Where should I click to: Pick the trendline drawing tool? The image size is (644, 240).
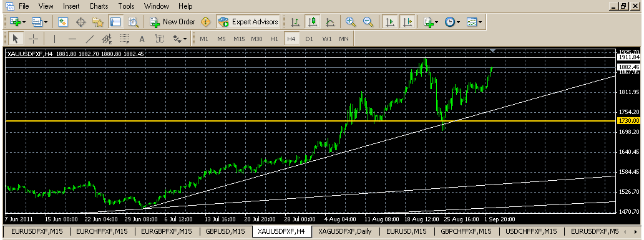(89, 39)
